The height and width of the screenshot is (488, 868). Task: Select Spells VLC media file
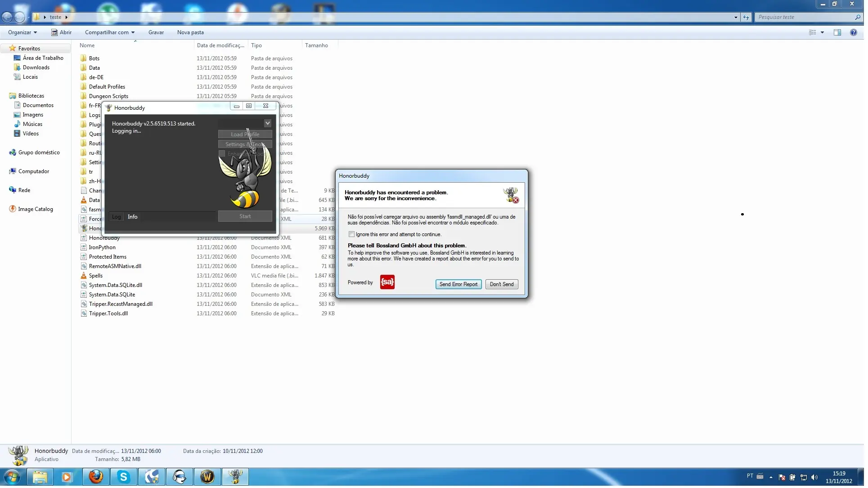(x=96, y=276)
